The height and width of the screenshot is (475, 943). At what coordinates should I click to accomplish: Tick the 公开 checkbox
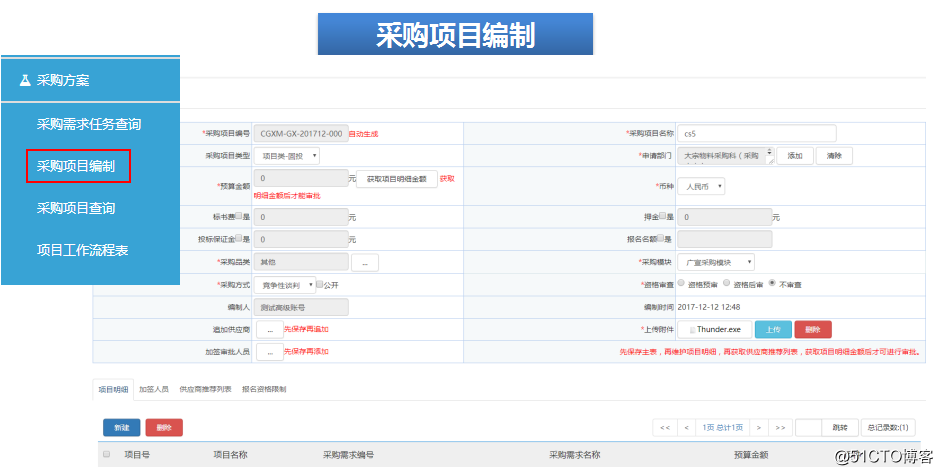[320, 284]
